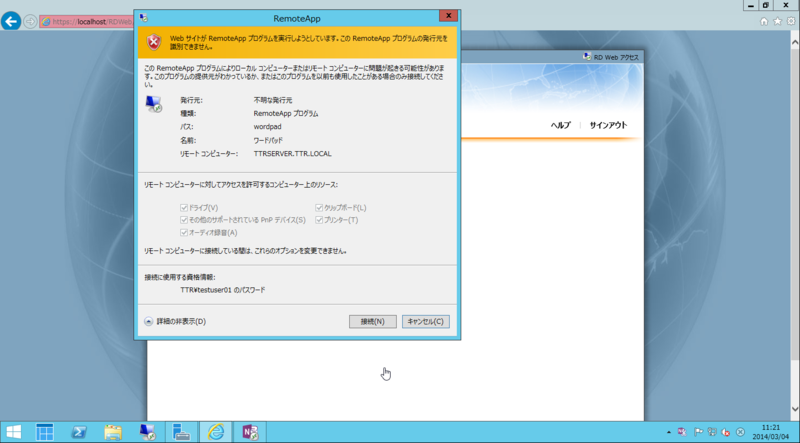Click the Action Center flag tray icon
The height and width of the screenshot is (443, 800).
[698, 432]
